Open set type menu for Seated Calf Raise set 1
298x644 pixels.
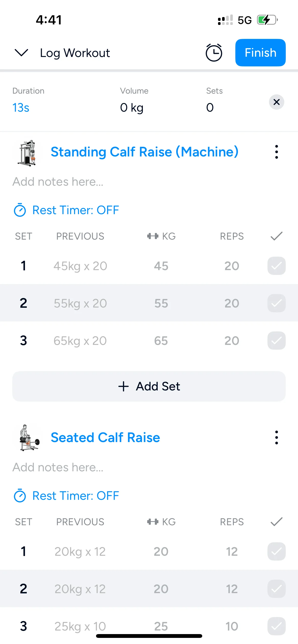click(x=23, y=551)
